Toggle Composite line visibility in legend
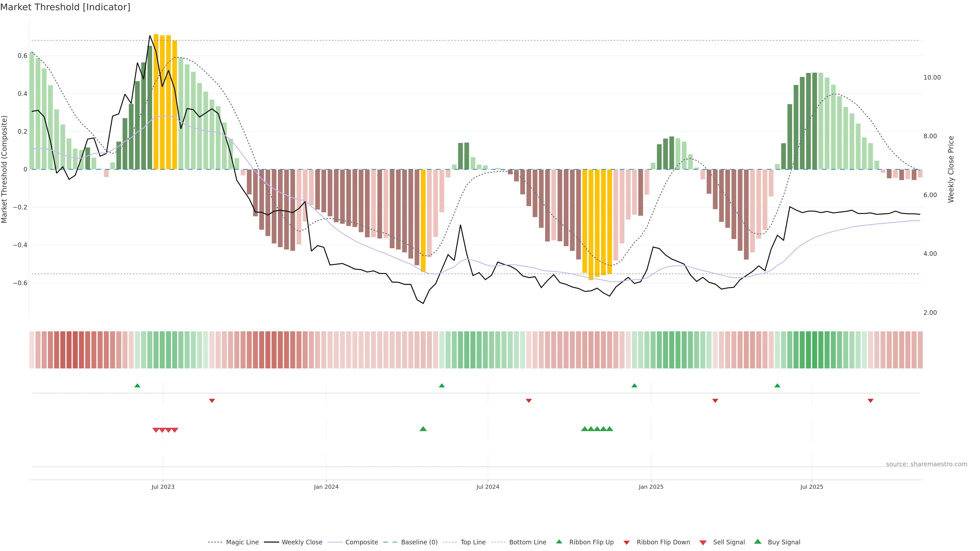 pos(361,542)
